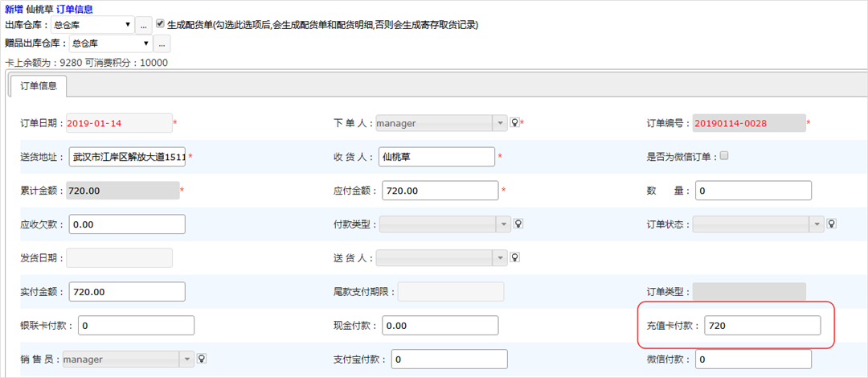Click the 发货日期 field
The height and width of the screenshot is (378, 868).
coord(120,257)
